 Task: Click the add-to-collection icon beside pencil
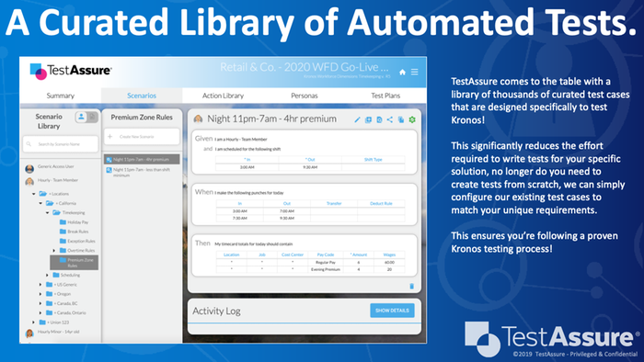(x=368, y=119)
